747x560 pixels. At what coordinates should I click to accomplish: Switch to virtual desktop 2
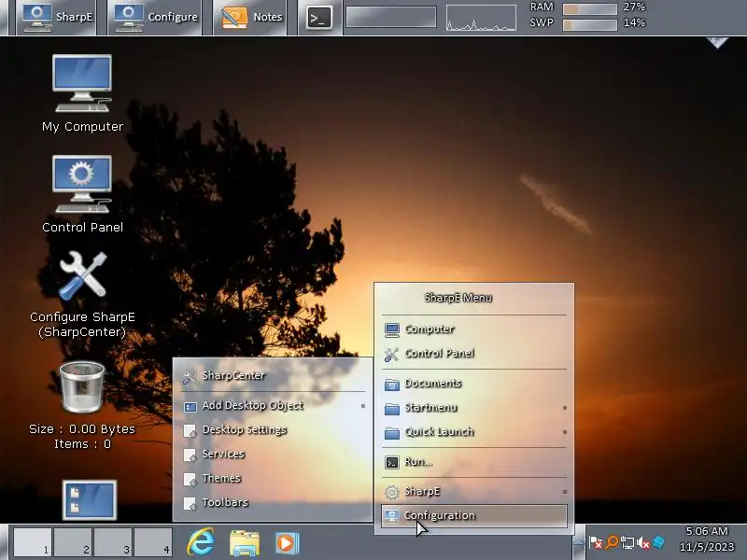73,542
